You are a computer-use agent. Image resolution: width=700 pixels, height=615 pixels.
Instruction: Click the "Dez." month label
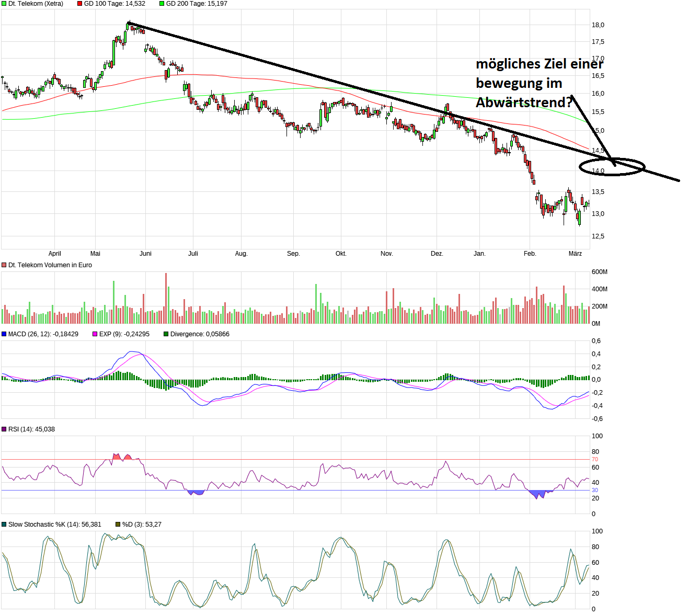(437, 254)
